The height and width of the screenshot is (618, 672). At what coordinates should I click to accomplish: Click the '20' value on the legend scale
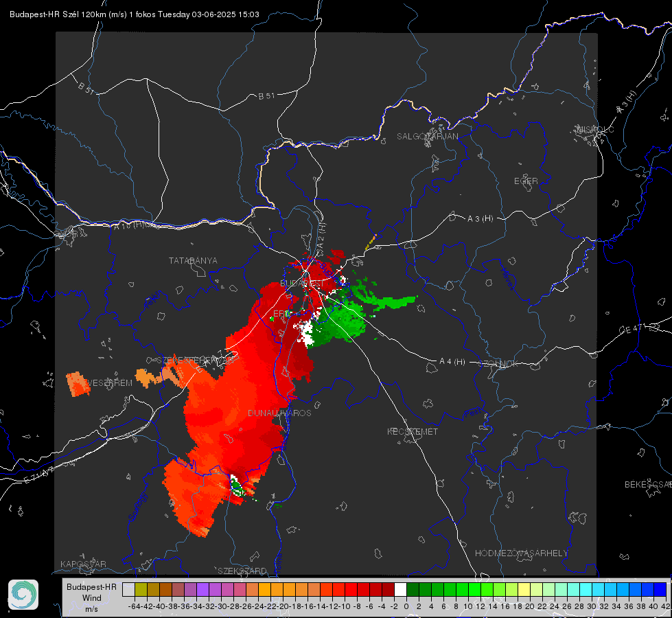[x=530, y=606]
